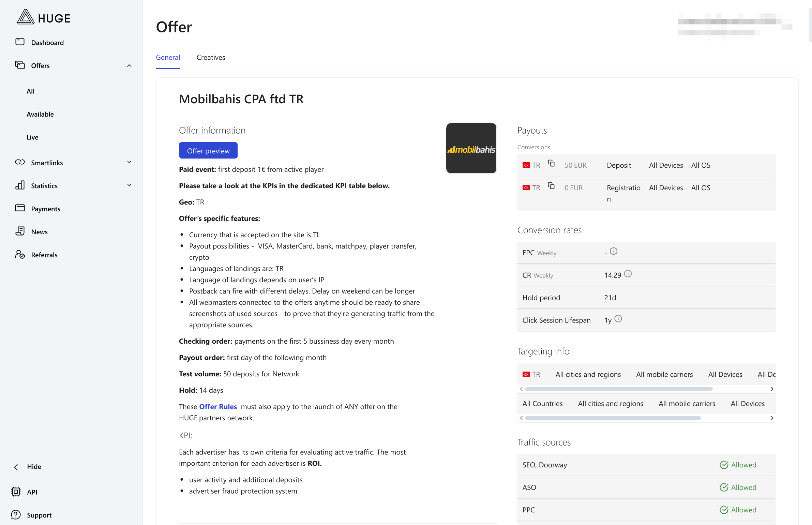Click the Offer preview button
The width and height of the screenshot is (812, 525).
pos(208,151)
